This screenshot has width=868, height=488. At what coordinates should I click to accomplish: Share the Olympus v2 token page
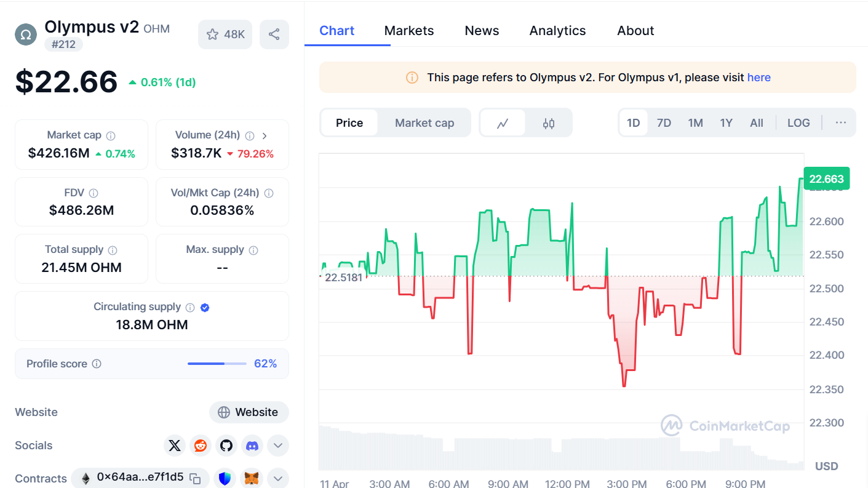tap(274, 34)
